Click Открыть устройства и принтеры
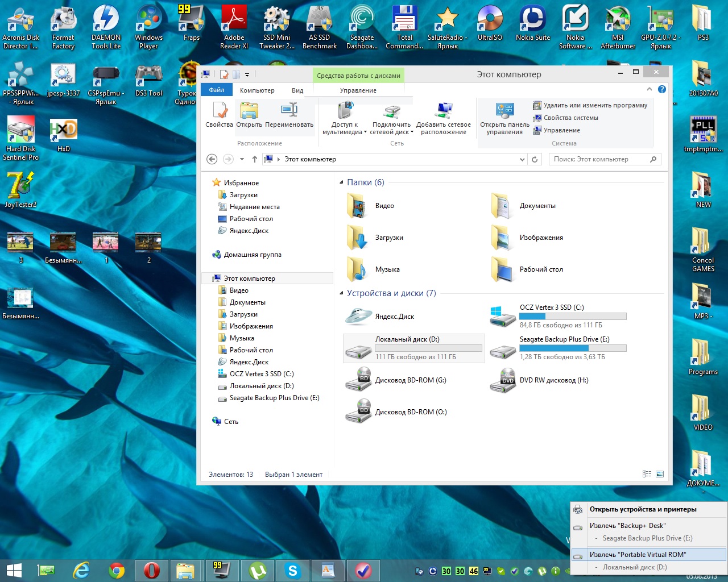Image resolution: width=728 pixels, height=582 pixels. 649,509
